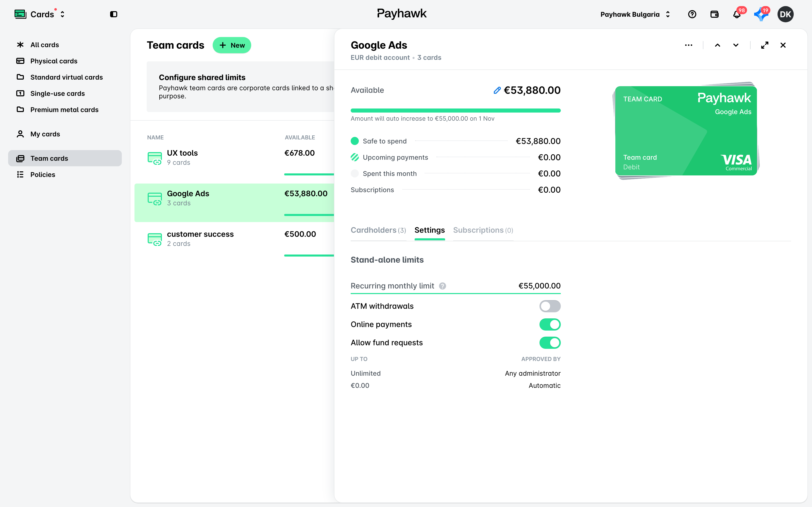Open the Payhawk Bulgaria account selector
This screenshot has height=507, width=812.
(x=635, y=14)
